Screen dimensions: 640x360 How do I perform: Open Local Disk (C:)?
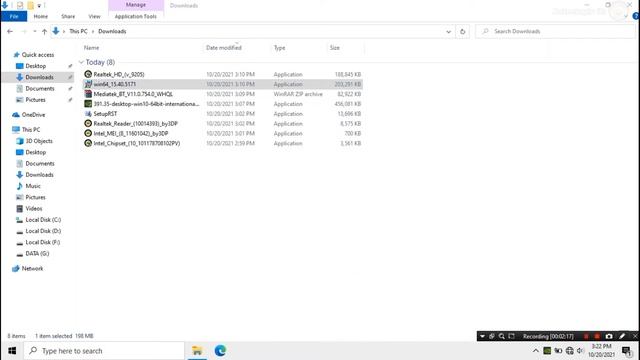coord(43,220)
